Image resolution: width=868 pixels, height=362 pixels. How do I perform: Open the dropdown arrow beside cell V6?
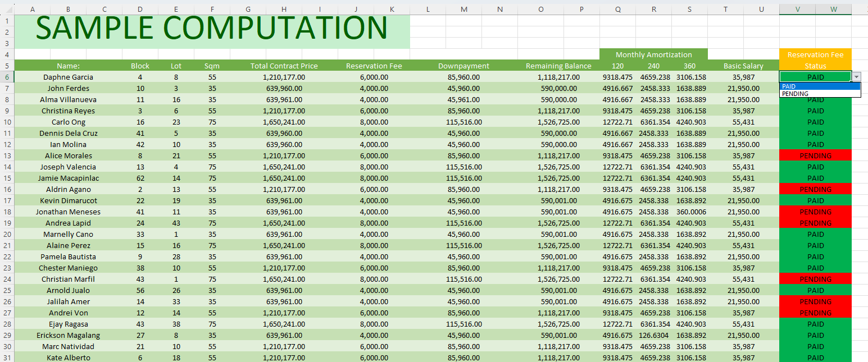coord(856,77)
